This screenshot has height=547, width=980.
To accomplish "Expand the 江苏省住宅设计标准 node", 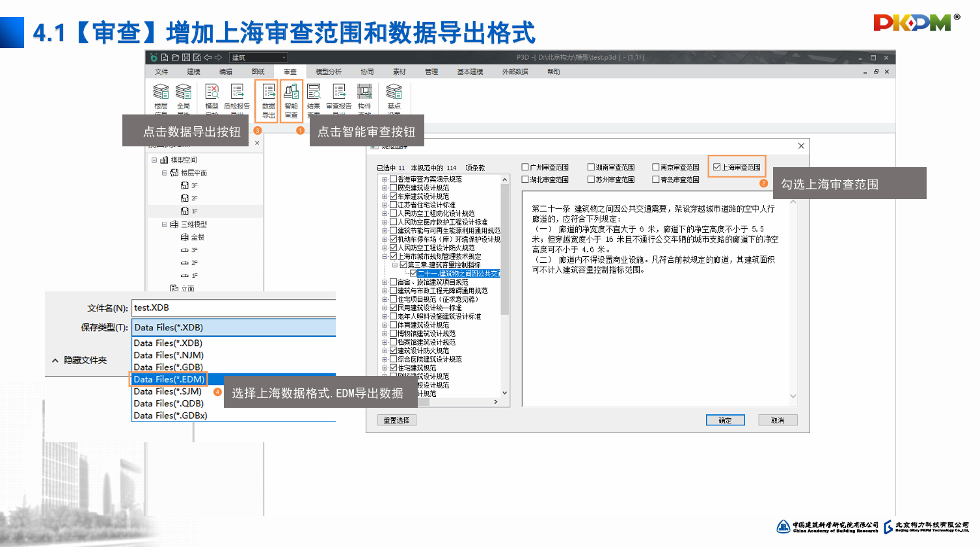I will pyautogui.click(x=385, y=205).
